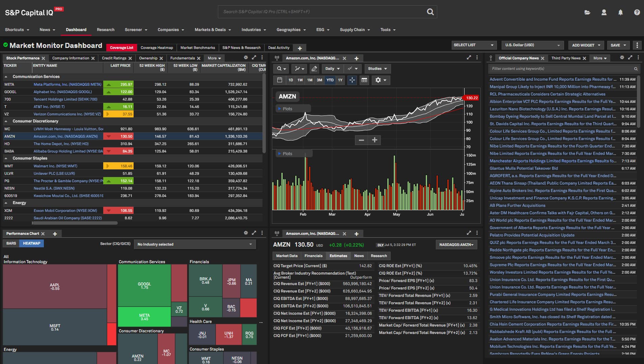This screenshot has width=644, height=364.
Task: Open the Markets & Deals menu
Action: coord(213,30)
